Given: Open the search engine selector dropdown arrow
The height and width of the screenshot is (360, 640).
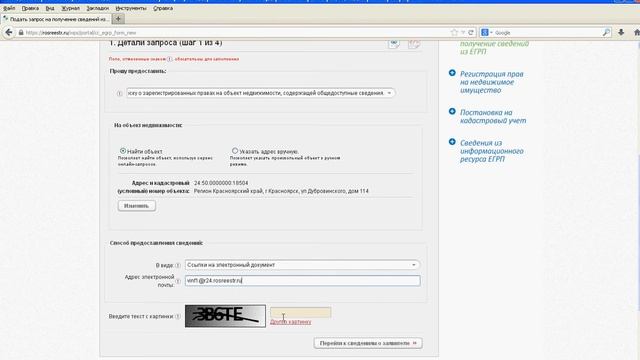Looking at the screenshot, I should coord(491,32).
